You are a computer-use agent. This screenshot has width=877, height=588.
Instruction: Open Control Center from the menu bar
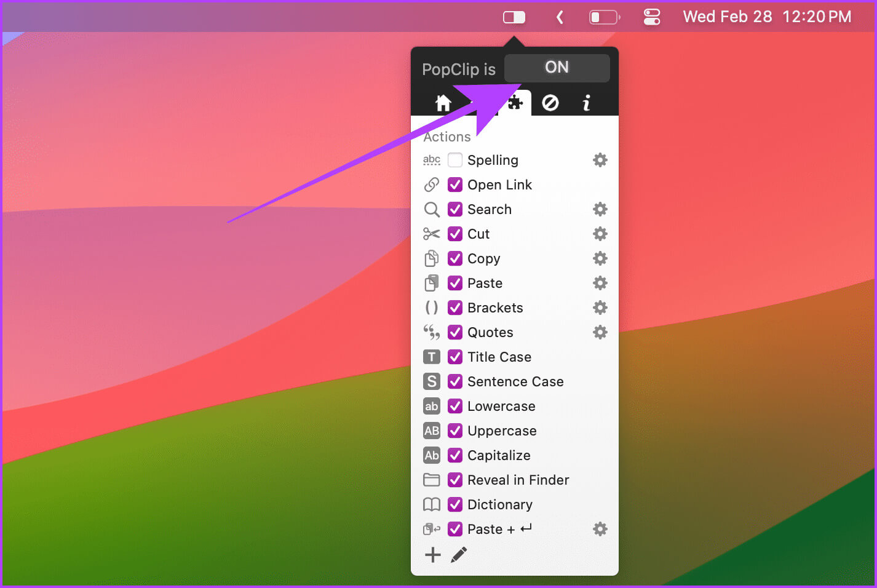pos(652,17)
